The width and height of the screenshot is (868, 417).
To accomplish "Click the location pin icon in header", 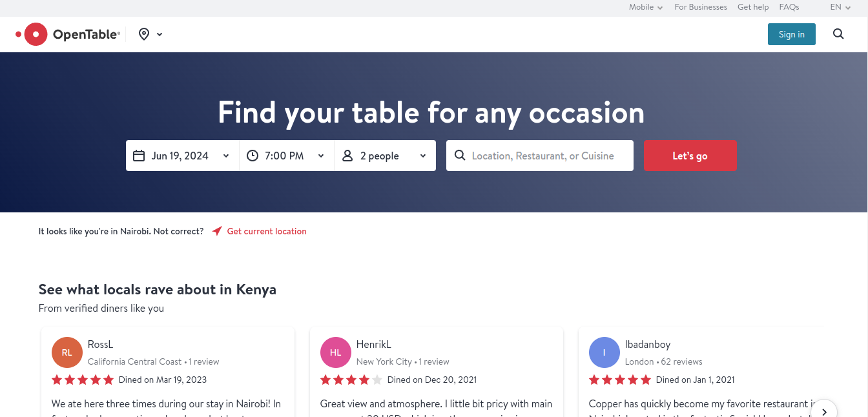I will [144, 34].
